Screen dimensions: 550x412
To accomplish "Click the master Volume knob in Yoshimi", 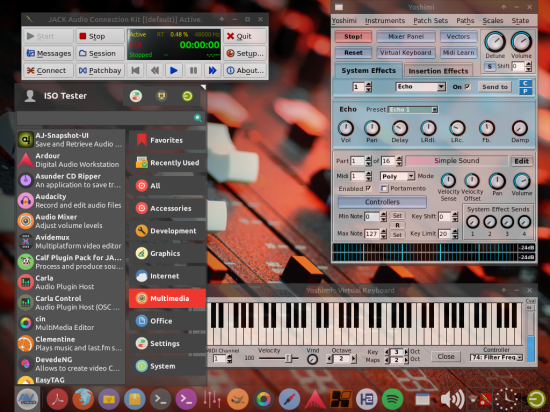I will tap(521, 42).
